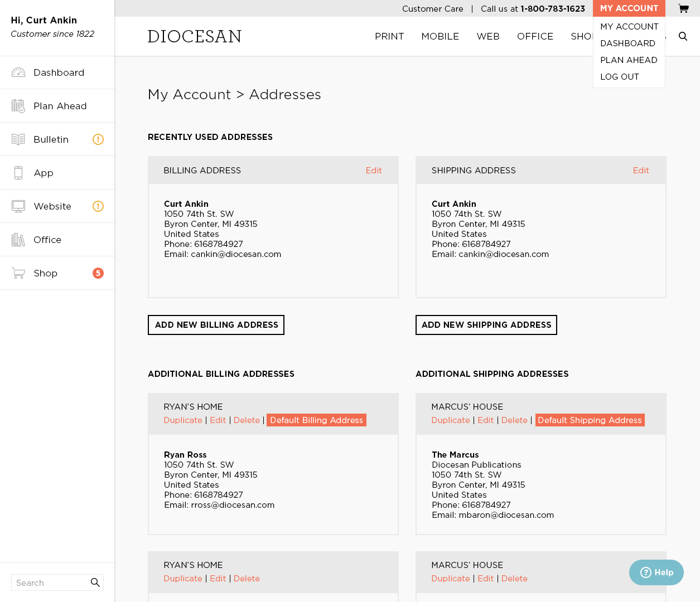The image size is (700, 602).
Task: Click the Dashboard gauge icon in sidebar
Action: tap(18, 72)
